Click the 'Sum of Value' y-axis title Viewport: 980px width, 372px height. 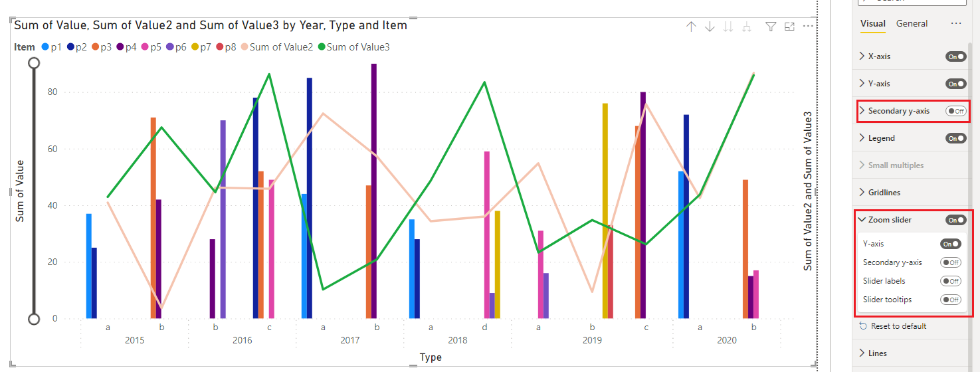point(20,191)
